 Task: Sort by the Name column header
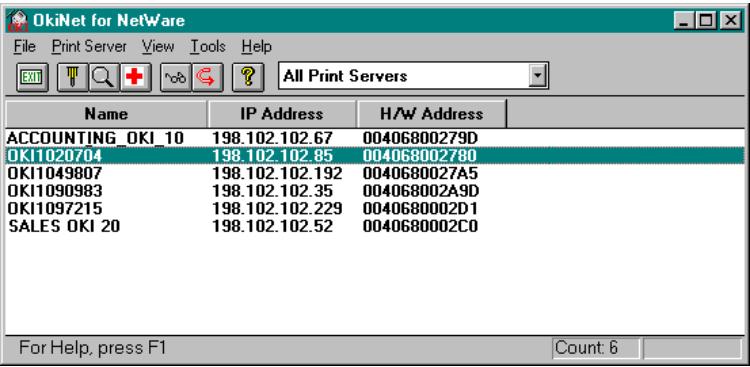pos(106,114)
